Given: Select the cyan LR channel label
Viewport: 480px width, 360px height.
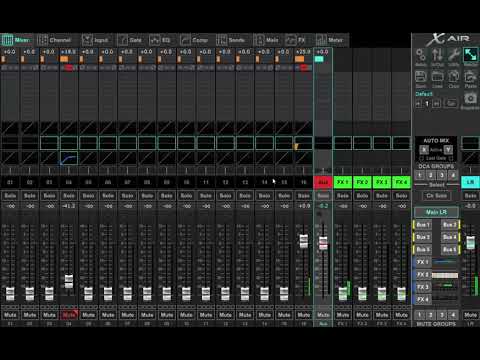Looking at the screenshot, I should (x=470, y=182).
